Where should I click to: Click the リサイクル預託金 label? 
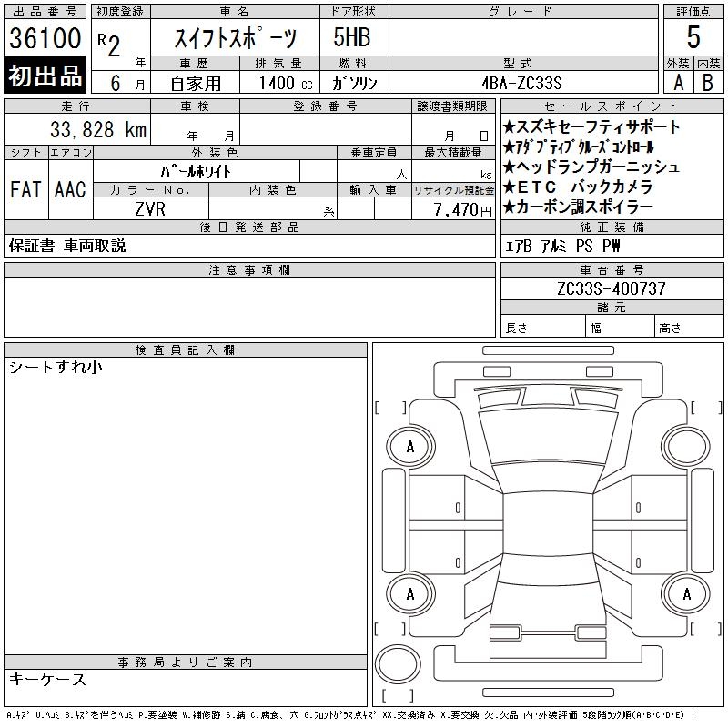[x=453, y=190]
